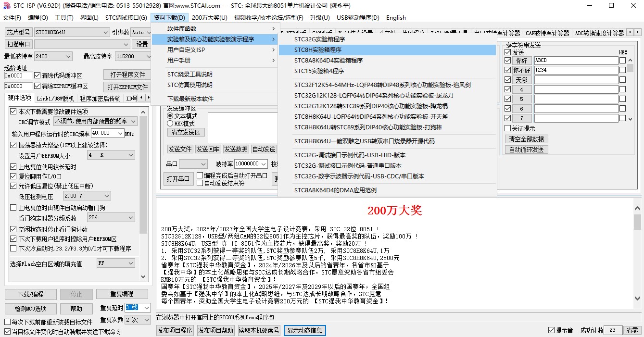Toggle 清除EEPROM缓冲区 checkbox

point(38,86)
